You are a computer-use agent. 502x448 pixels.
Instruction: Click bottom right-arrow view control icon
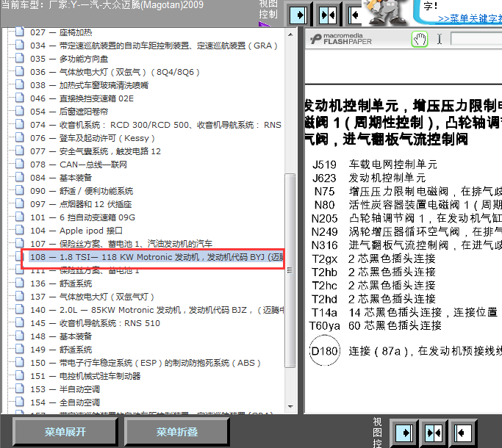tap(404, 433)
